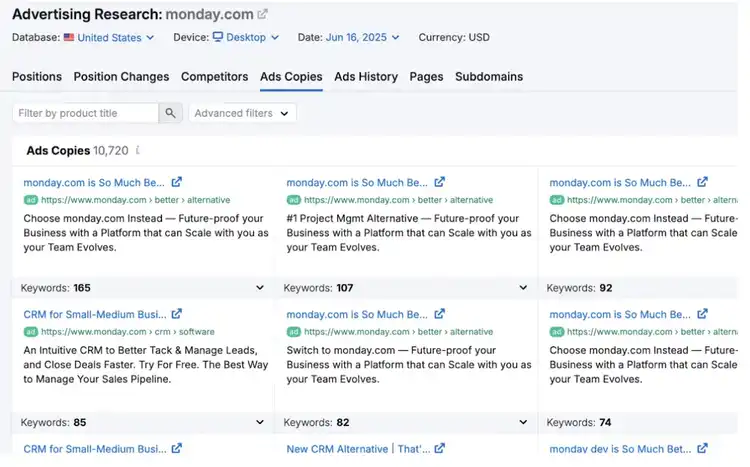Expand the Keywords 107 chevron
Screen dimensions: 750x467
[x=523, y=288]
